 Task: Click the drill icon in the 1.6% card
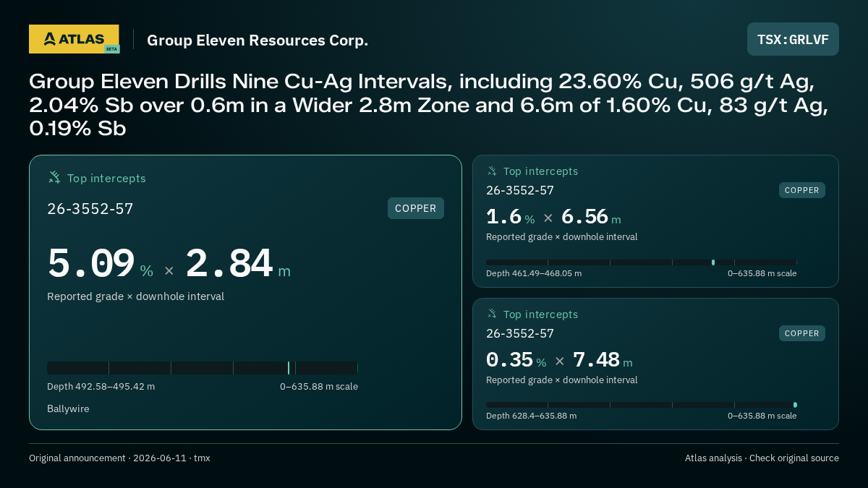pyautogui.click(x=492, y=171)
